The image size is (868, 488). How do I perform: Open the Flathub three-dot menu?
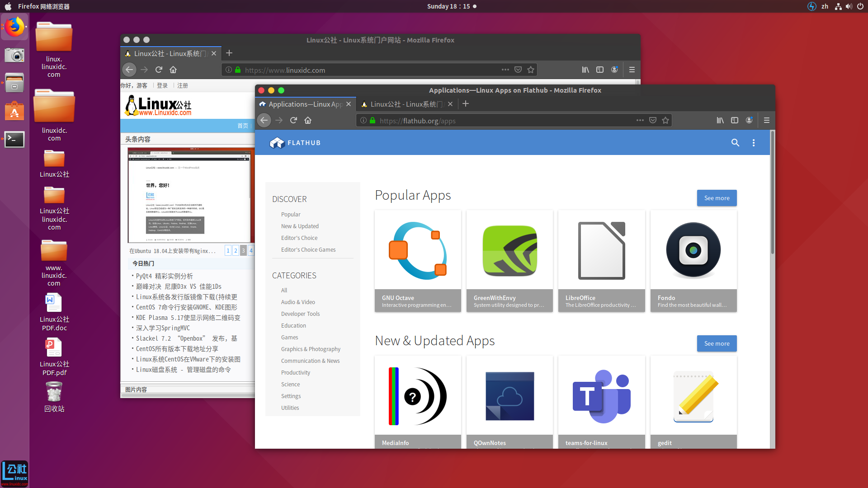[753, 143]
